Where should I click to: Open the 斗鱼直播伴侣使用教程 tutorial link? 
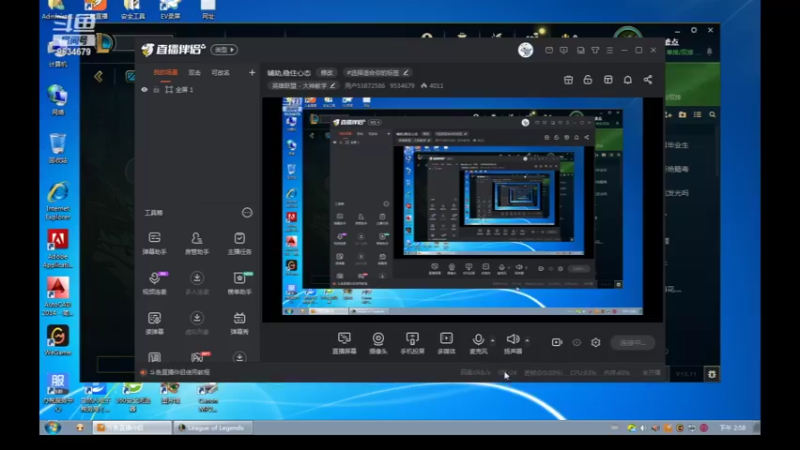pyautogui.click(x=179, y=372)
